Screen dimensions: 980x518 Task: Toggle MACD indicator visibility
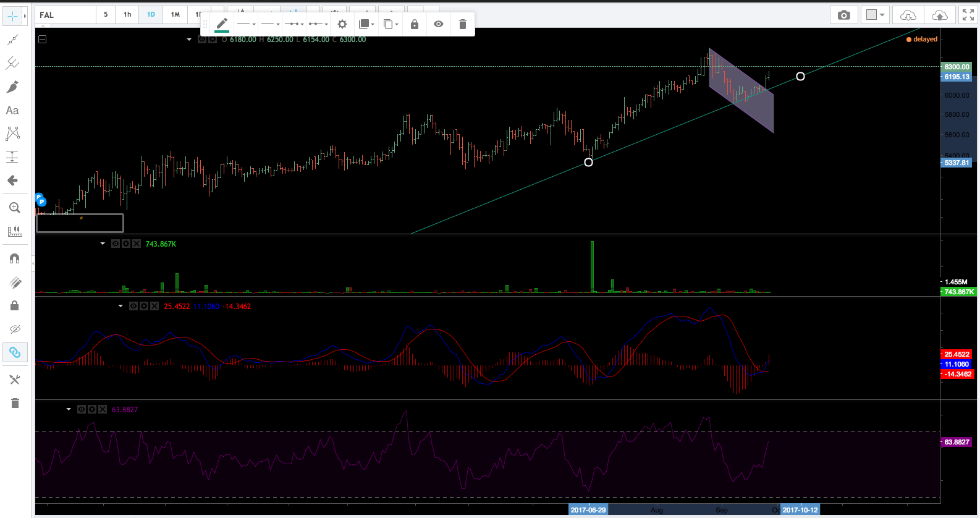click(x=133, y=306)
